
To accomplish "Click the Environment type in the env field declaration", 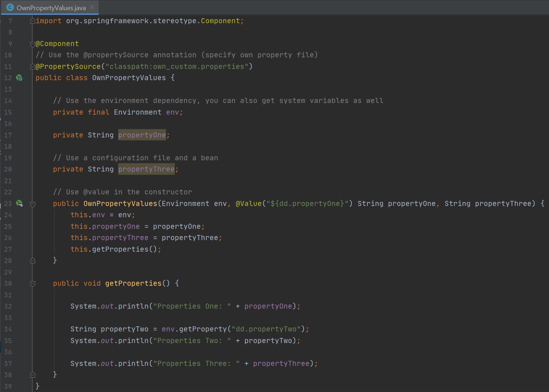I will point(137,112).
